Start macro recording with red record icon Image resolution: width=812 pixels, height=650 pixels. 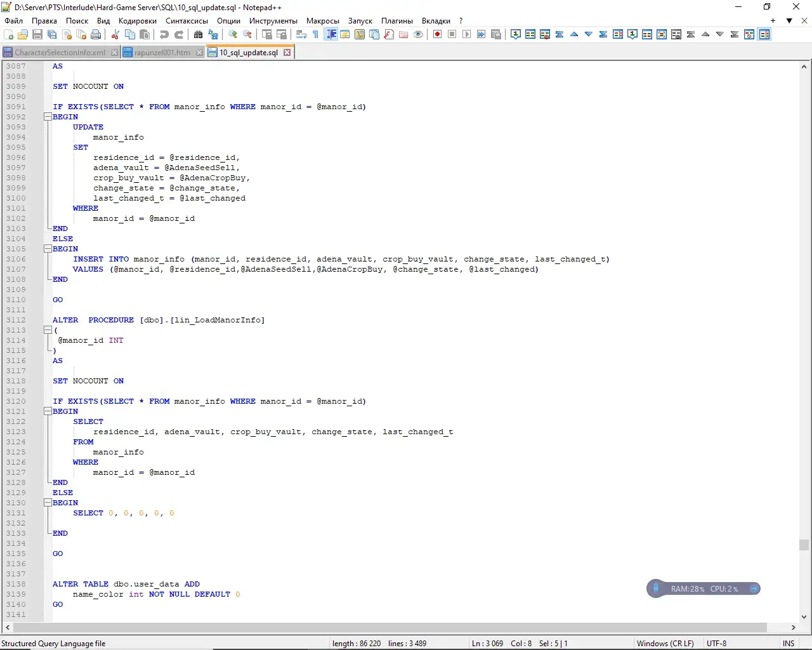[438, 34]
